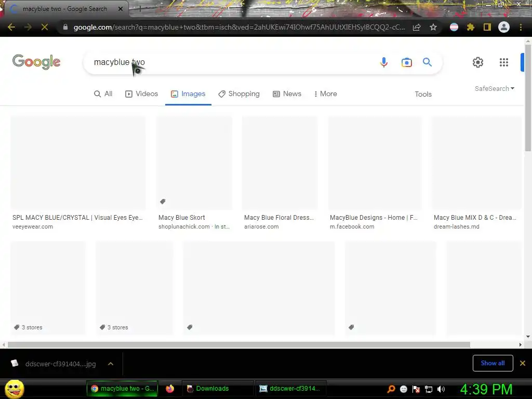Viewport: 532px width, 399px height.
Task: Switch to the News tab
Action: (x=287, y=94)
